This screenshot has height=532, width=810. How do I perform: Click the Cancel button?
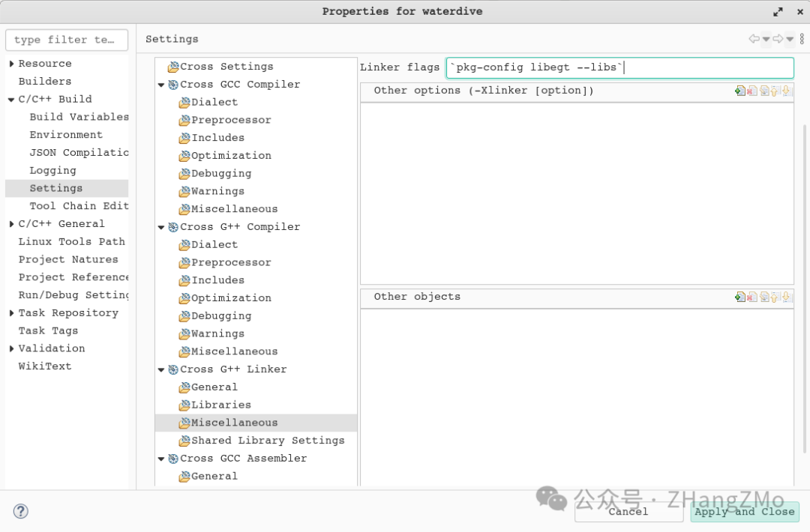point(628,511)
